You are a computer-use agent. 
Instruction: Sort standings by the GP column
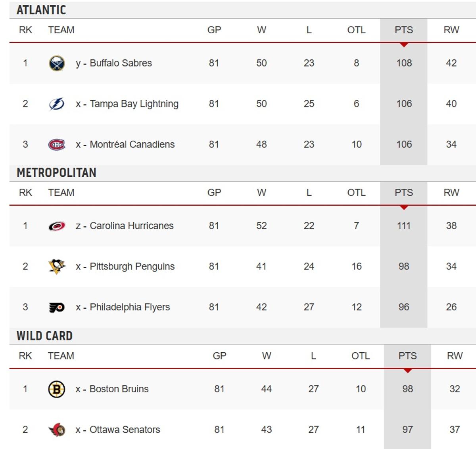click(x=214, y=30)
